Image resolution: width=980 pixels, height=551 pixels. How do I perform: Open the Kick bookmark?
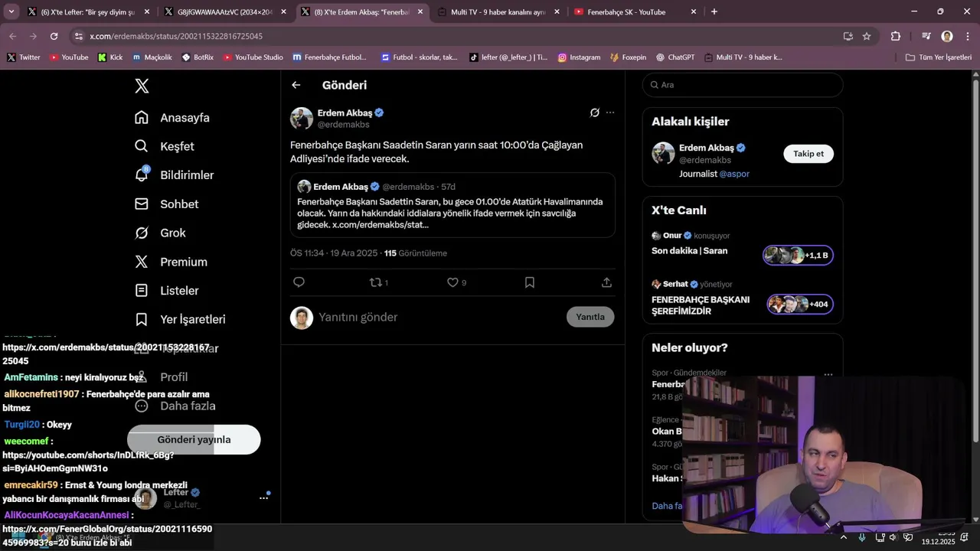point(110,57)
